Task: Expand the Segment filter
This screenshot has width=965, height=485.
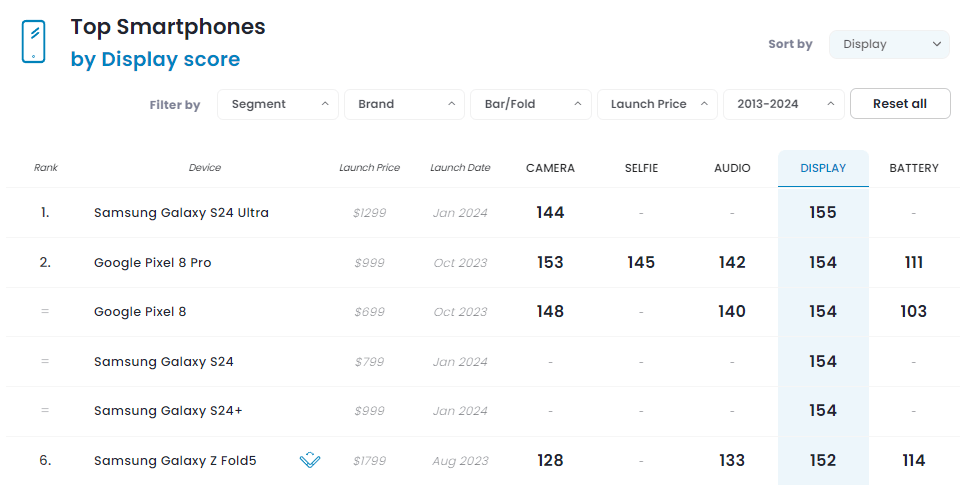Action: click(277, 104)
